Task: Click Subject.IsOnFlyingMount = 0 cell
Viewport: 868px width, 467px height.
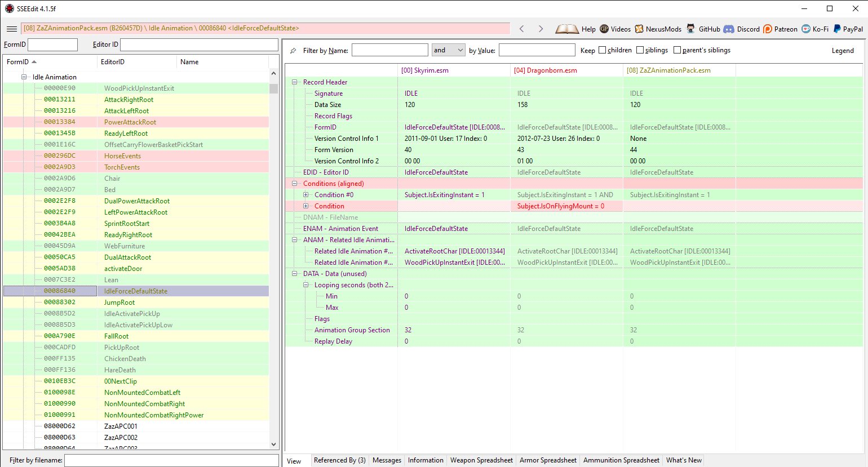Action: (566, 206)
